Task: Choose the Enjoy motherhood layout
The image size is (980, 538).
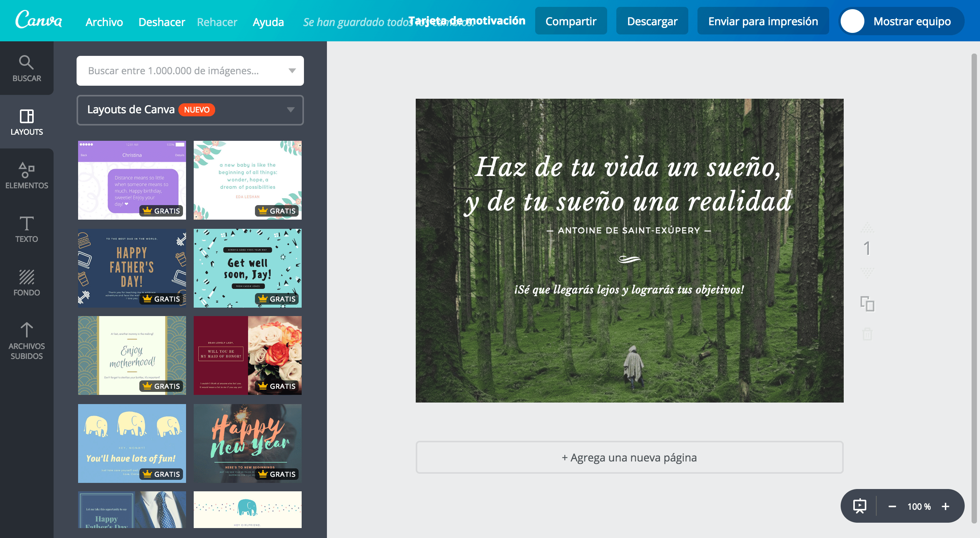Action: pyautogui.click(x=132, y=355)
